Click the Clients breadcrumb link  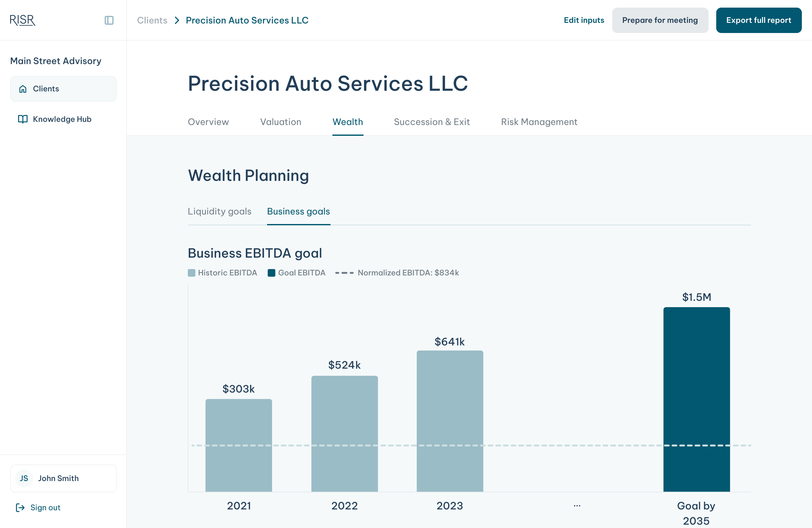click(152, 20)
